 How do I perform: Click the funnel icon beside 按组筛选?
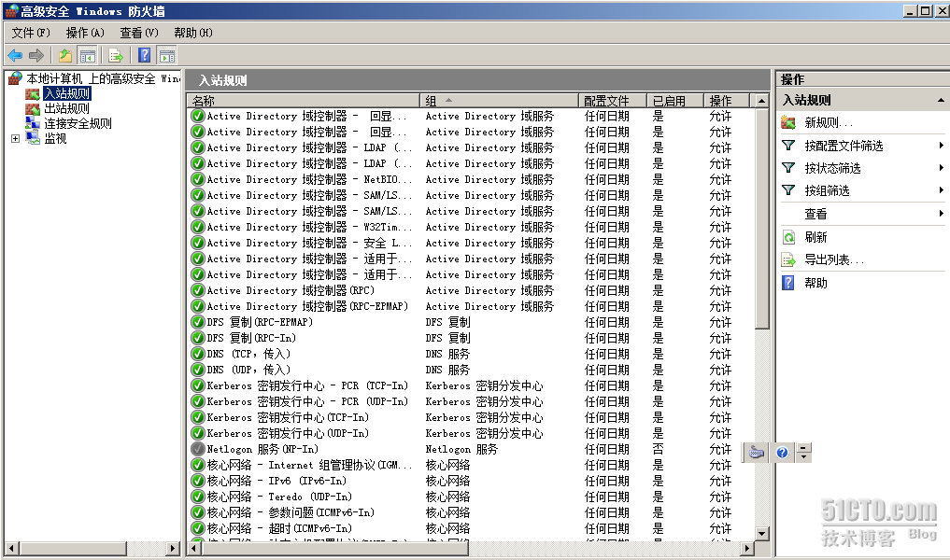[x=788, y=190]
